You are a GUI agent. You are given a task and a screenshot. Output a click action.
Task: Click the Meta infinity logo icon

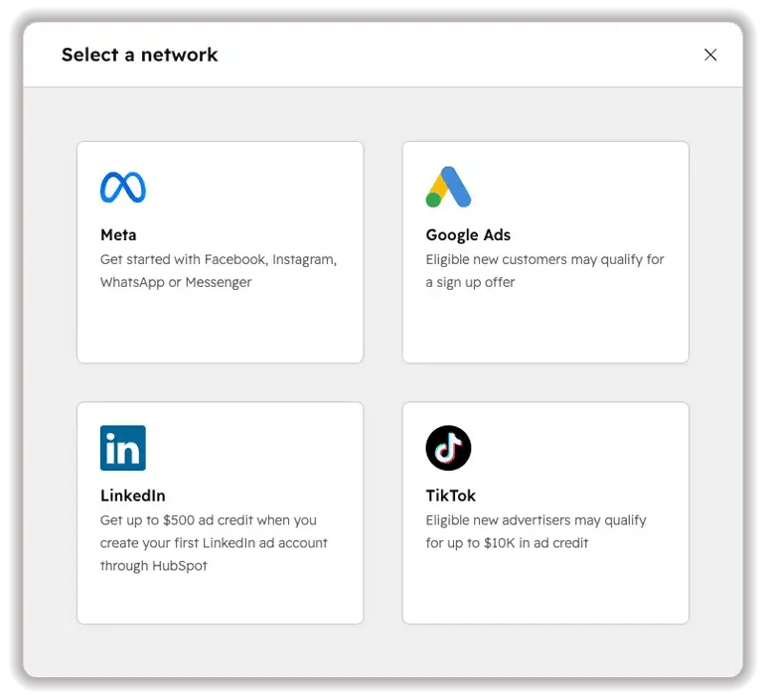click(123, 188)
